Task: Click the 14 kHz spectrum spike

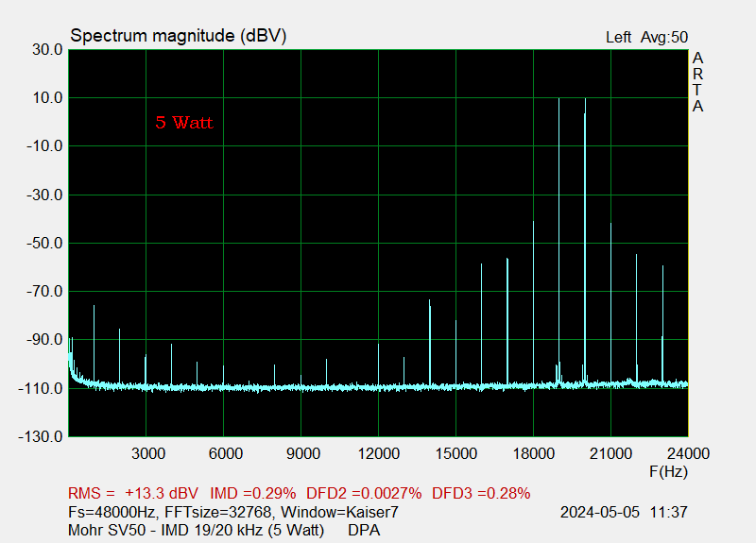Action: click(430, 342)
